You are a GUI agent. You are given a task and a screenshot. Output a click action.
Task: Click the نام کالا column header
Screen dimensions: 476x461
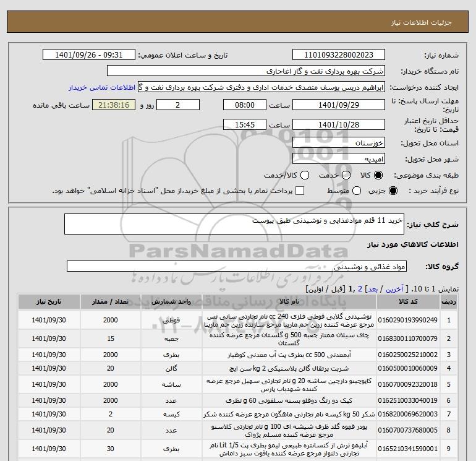tap(289, 301)
